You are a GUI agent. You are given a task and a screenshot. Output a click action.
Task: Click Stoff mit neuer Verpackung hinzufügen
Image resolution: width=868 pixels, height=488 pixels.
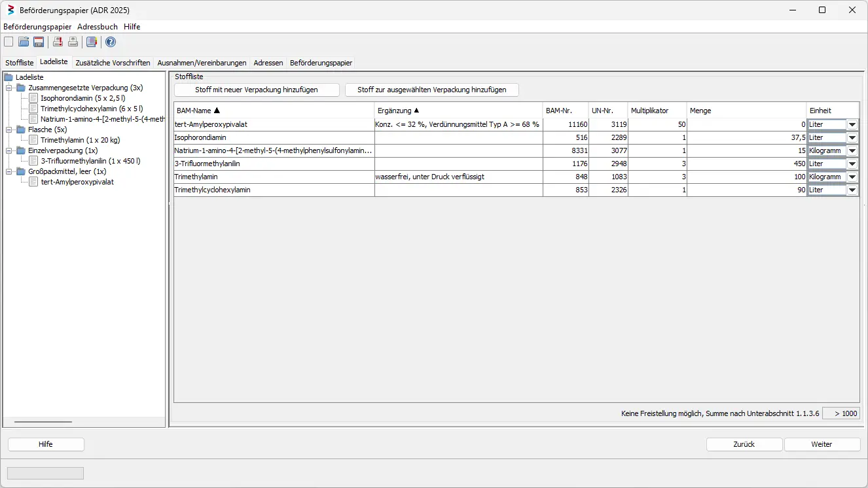257,90
